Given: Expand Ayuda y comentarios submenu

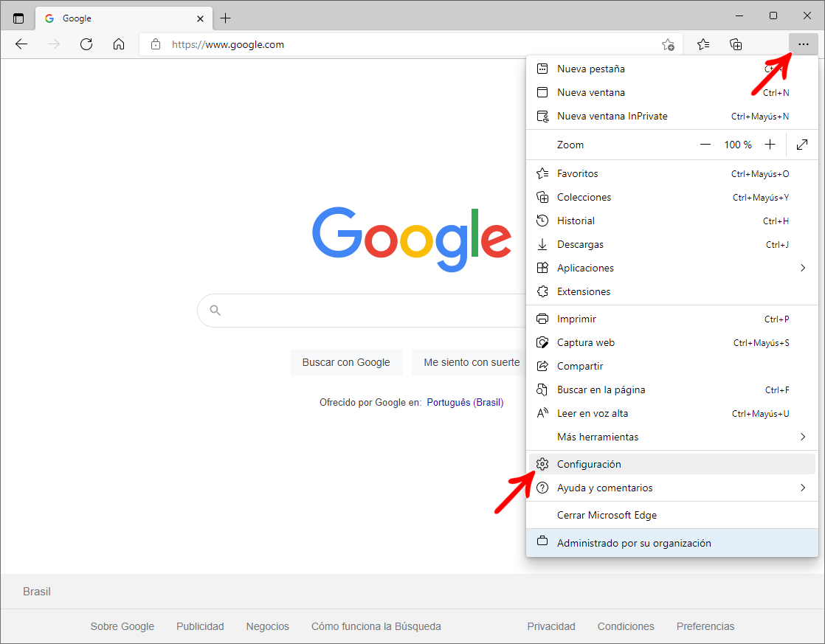Looking at the screenshot, I should 672,488.
